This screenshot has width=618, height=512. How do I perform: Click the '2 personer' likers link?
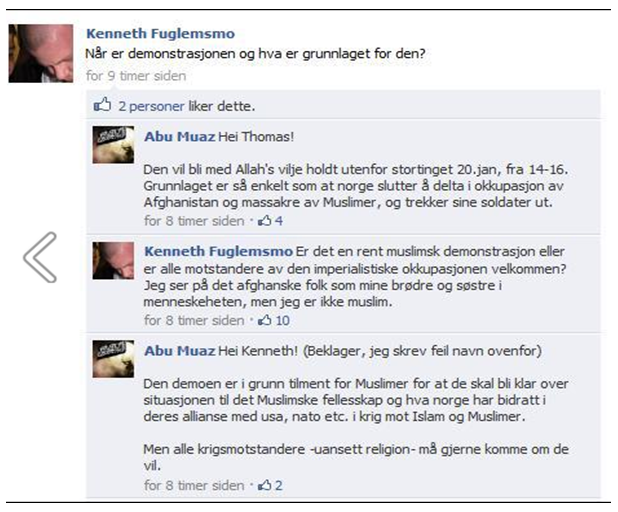[x=151, y=106]
